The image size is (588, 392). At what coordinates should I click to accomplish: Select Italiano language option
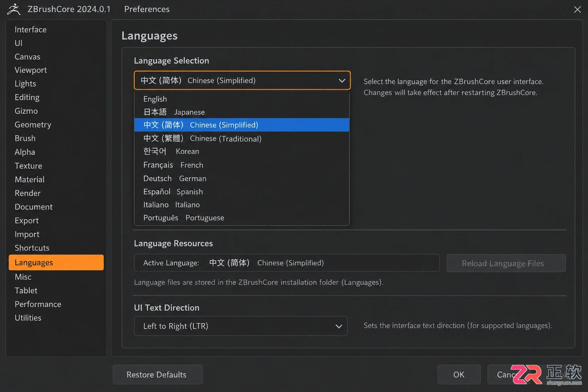[242, 205]
